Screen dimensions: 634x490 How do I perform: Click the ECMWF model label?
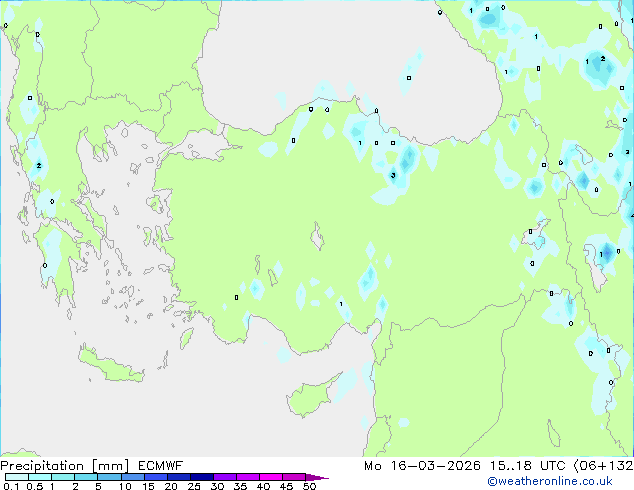coord(161,466)
